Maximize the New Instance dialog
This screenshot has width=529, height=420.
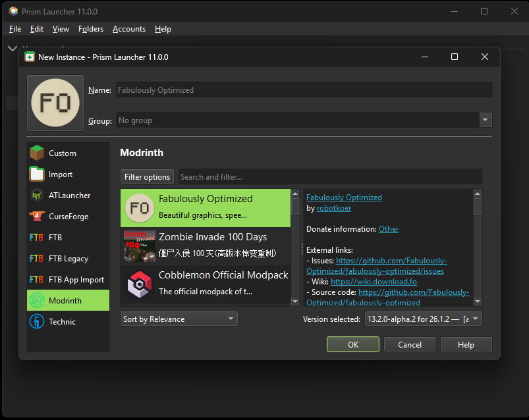[x=455, y=57]
